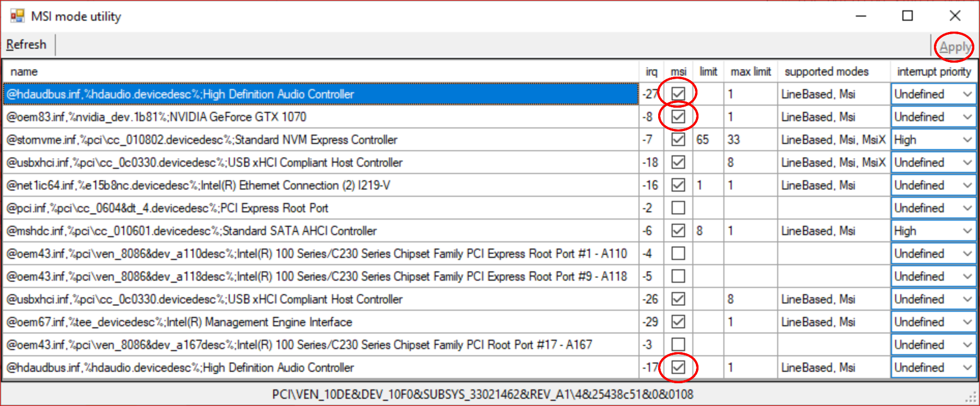Enable msi for PCI Express Root Port irq -2
This screenshot has height=406, width=980.
pos(678,208)
